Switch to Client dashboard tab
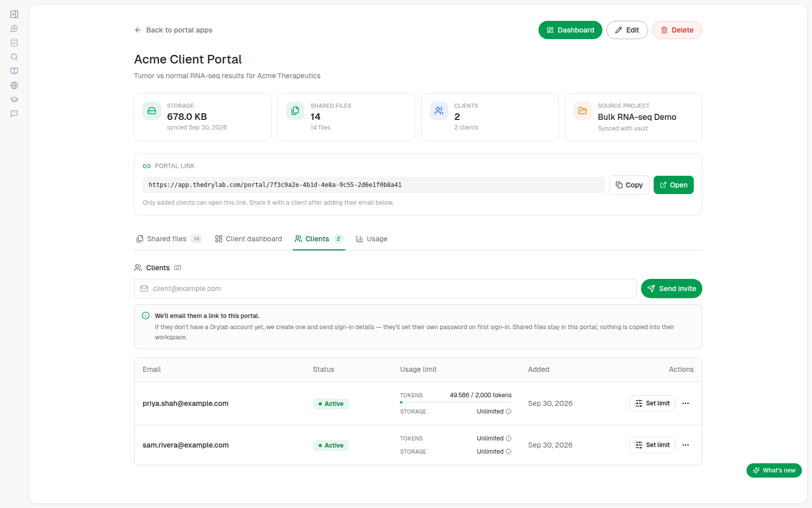The width and height of the screenshot is (812, 508). click(x=248, y=239)
